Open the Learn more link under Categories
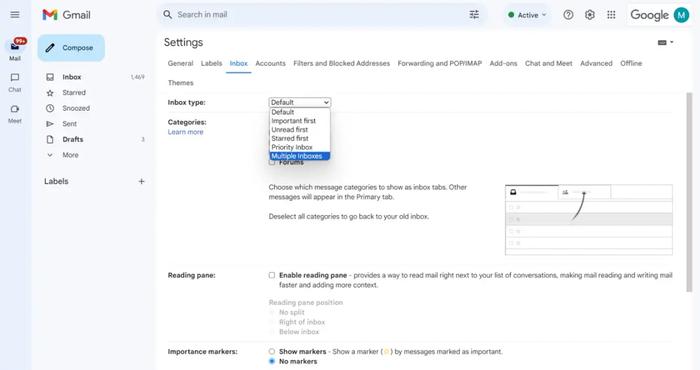Screen dimensions: 700x370 coord(185,132)
